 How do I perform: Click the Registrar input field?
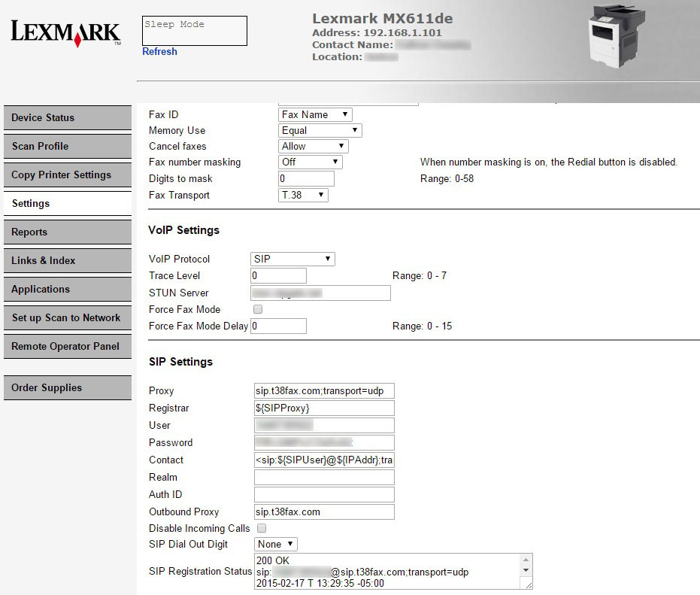(324, 408)
